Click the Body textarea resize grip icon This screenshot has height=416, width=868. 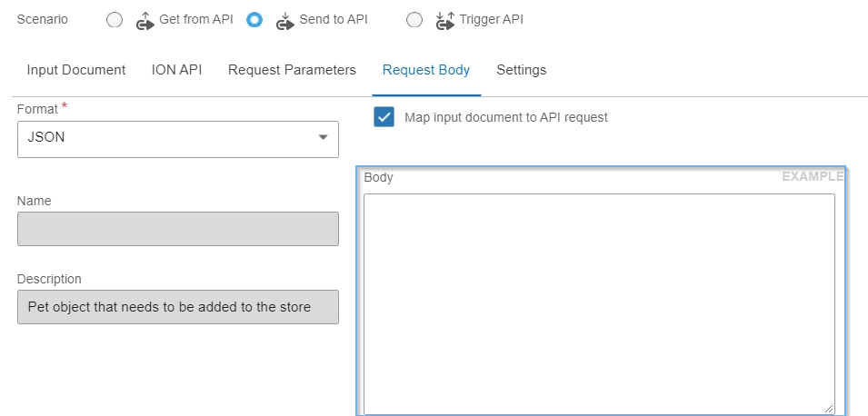[x=828, y=408]
